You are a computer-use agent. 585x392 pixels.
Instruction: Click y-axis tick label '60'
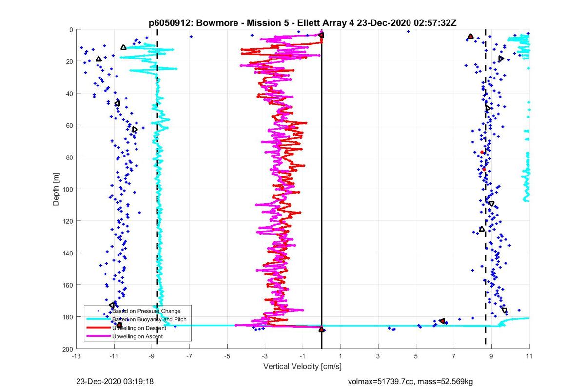(69, 125)
